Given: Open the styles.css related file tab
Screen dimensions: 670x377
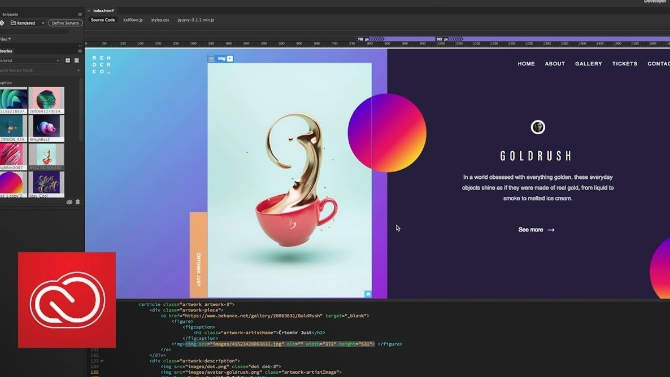Looking at the screenshot, I should tap(160, 20).
